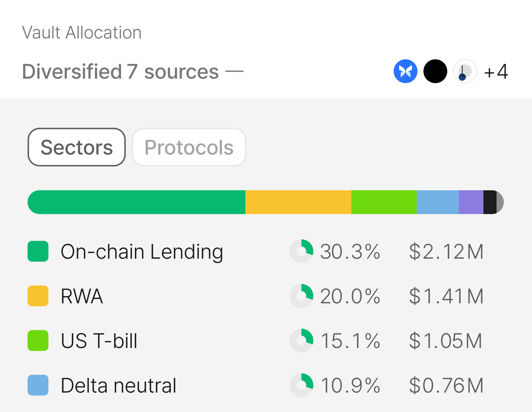The height and width of the screenshot is (412, 532).
Task: Click the light blue Delta neutral swatch
Action: [x=38, y=385]
